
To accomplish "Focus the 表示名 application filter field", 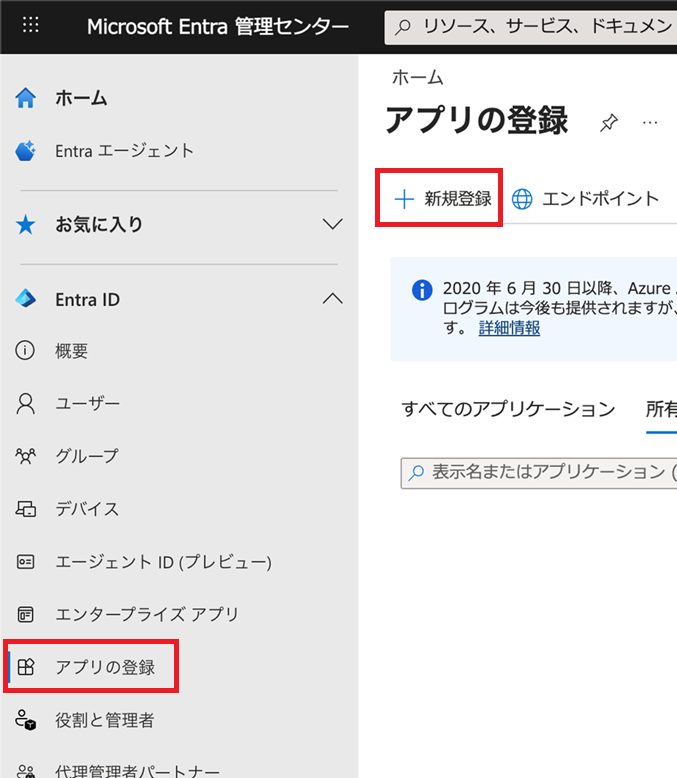I will tap(540, 472).
